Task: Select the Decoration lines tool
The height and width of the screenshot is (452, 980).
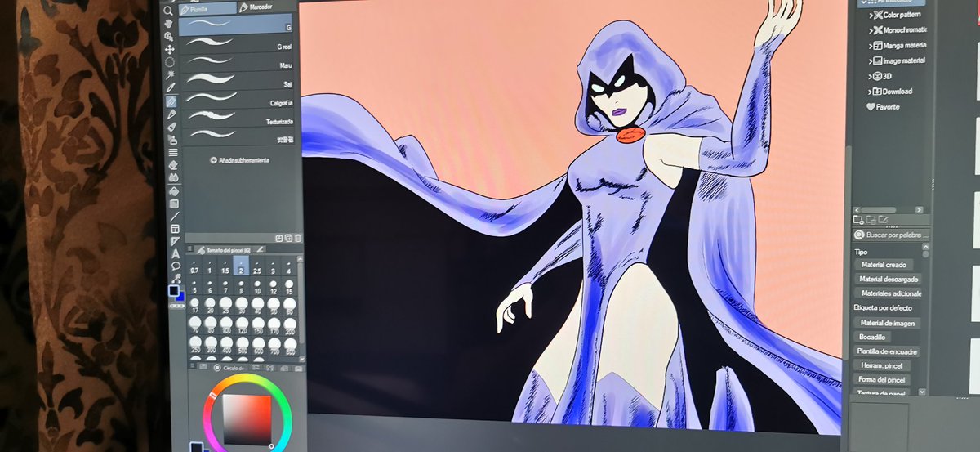Action: [173, 152]
